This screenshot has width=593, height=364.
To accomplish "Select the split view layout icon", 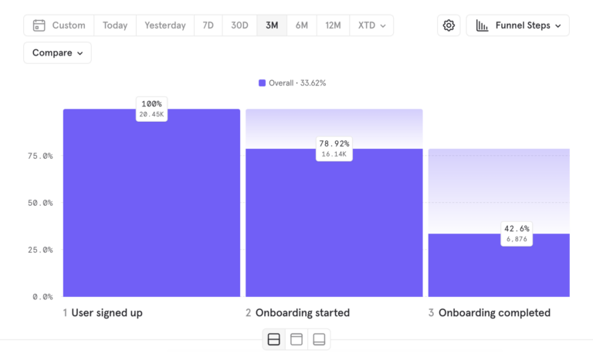I will (x=274, y=339).
